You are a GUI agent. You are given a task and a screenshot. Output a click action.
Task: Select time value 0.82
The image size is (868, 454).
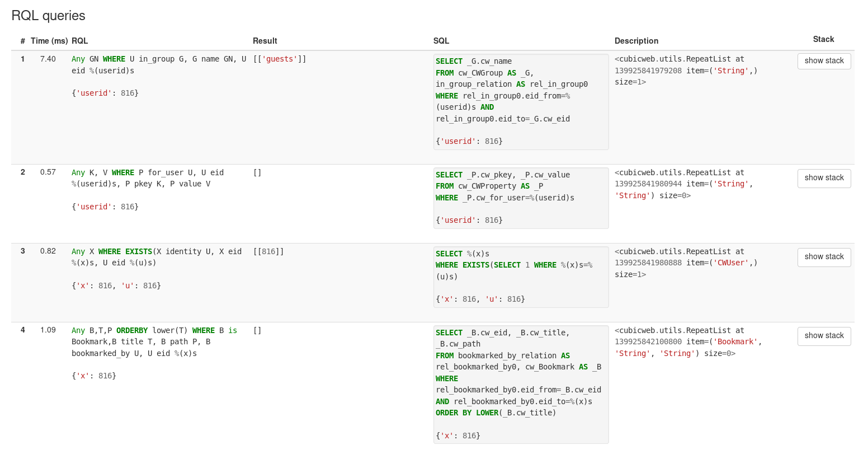[x=48, y=251]
